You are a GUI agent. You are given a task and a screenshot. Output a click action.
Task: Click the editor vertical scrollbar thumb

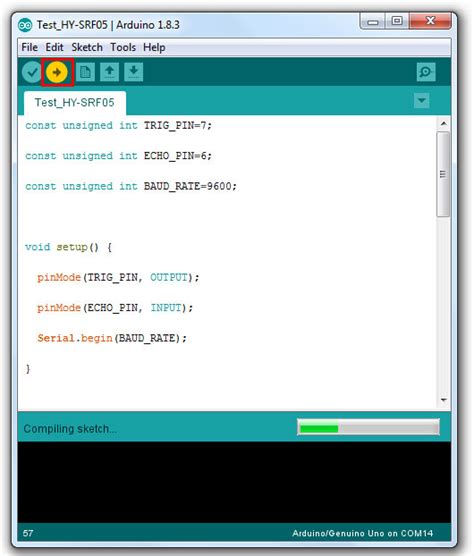[x=444, y=174]
